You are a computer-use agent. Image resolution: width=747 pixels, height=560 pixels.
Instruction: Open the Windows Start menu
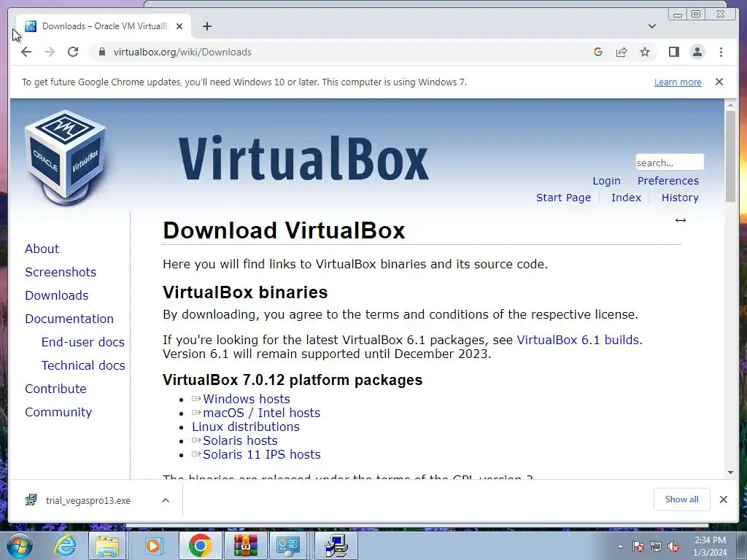19,545
